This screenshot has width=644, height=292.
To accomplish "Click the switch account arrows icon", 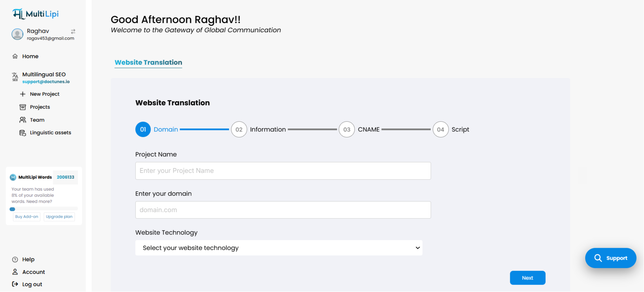I will (73, 31).
